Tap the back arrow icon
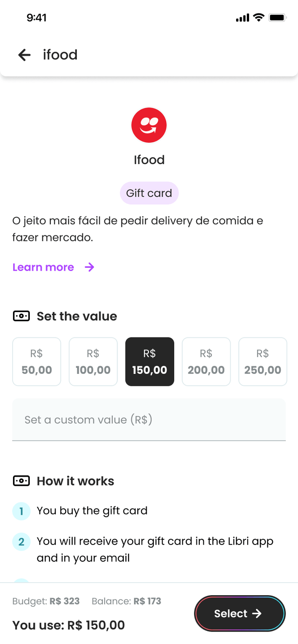The width and height of the screenshot is (298, 644). tap(24, 55)
